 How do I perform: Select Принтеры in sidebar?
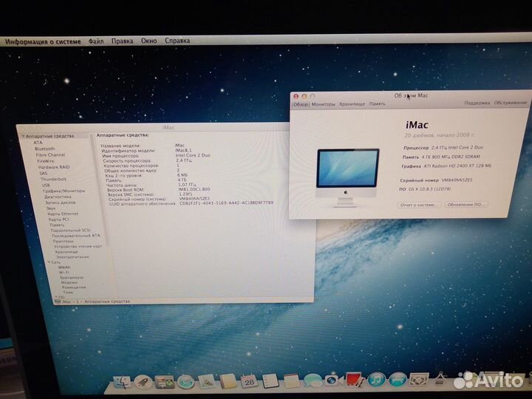pyautogui.click(x=63, y=241)
